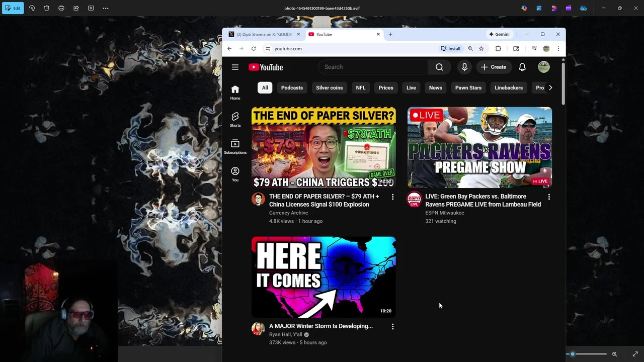Open You in the YouTube sidebar
Image resolution: width=644 pixels, height=362 pixels.
tap(235, 174)
